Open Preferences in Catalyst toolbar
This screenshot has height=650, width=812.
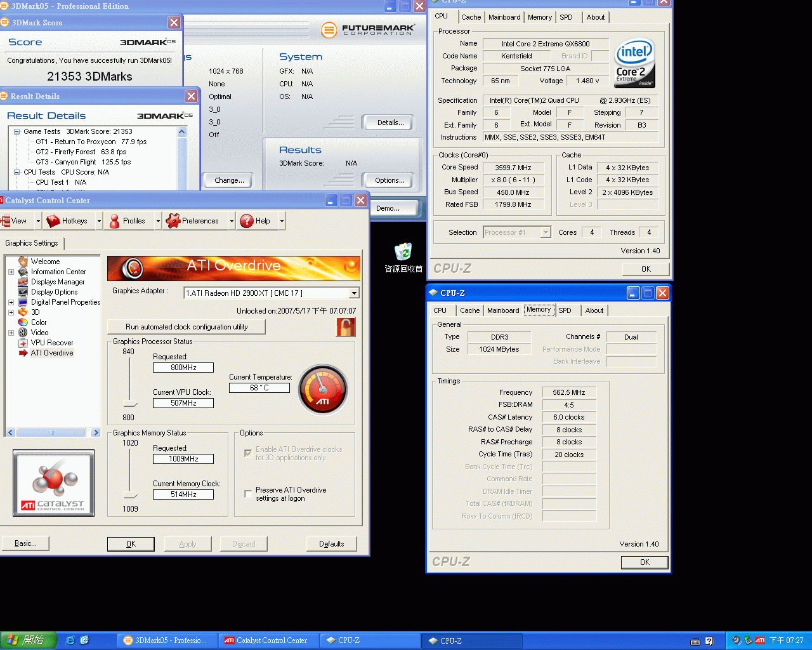pos(193,221)
